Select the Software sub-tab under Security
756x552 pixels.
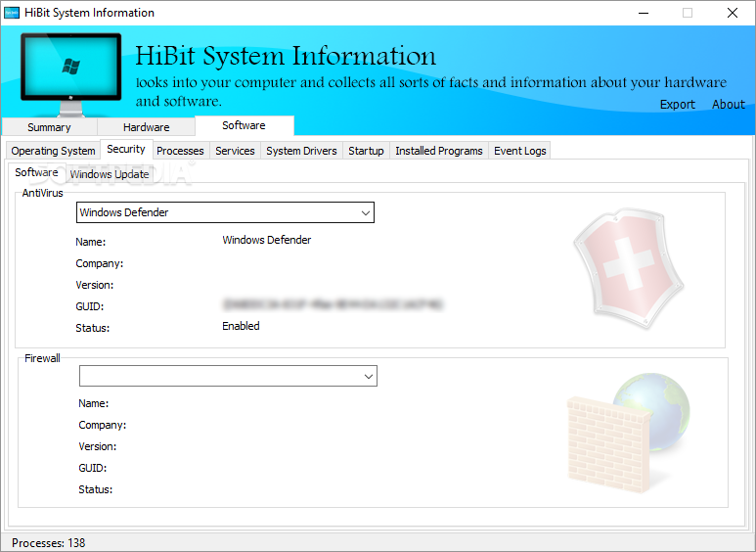(x=36, y=172)
